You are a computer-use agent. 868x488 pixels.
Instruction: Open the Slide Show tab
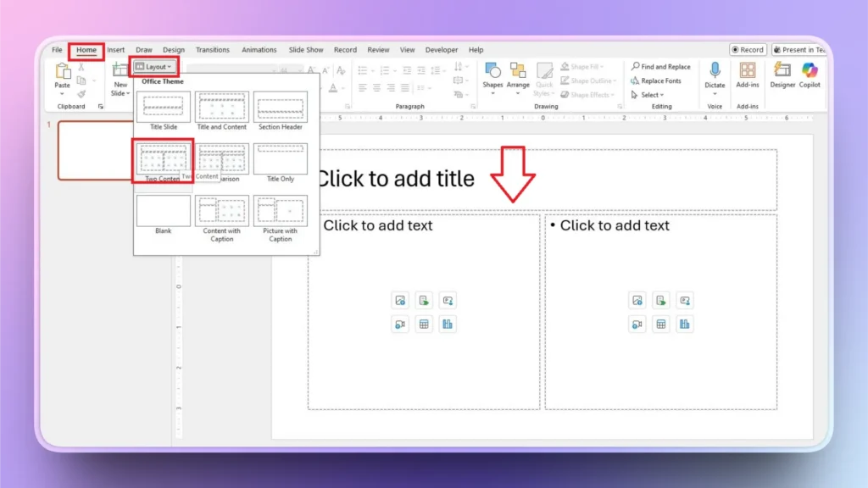[305, 49]
